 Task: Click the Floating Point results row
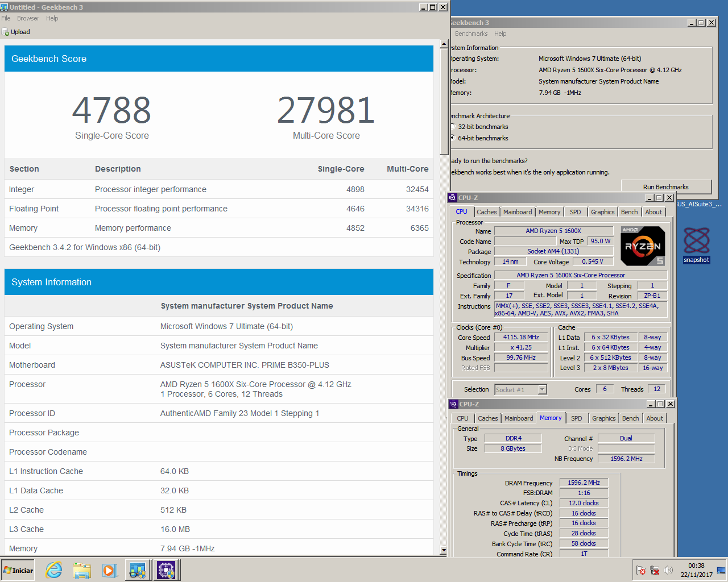tap(219, 209)
